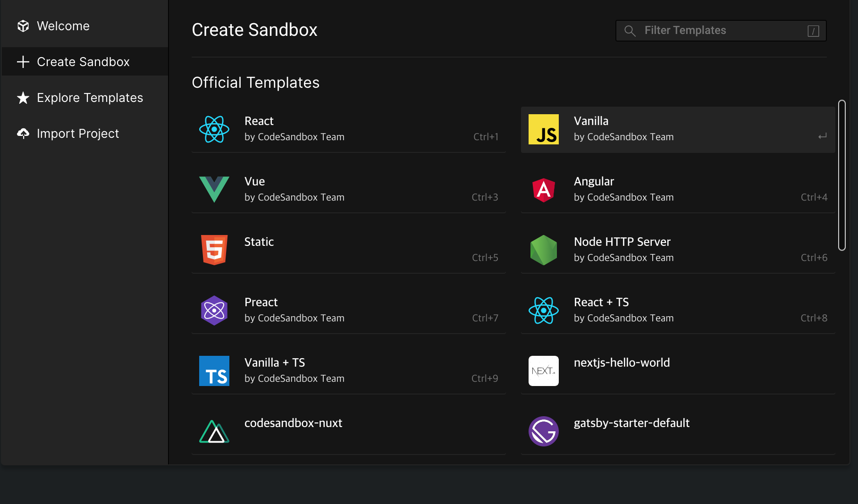This screenshot has height=504, width=858.
Task: Choose the Angular template title
Action: click(594, 182)
